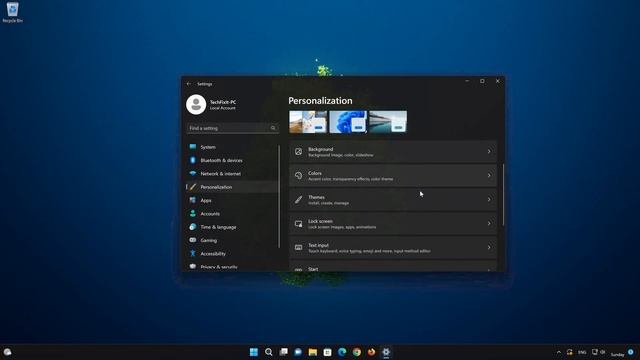Click the Text input keyboard icon
Image resolution: width=640 pixels, height=360 pixels.
pyautogui.click(x=298, y=247)
